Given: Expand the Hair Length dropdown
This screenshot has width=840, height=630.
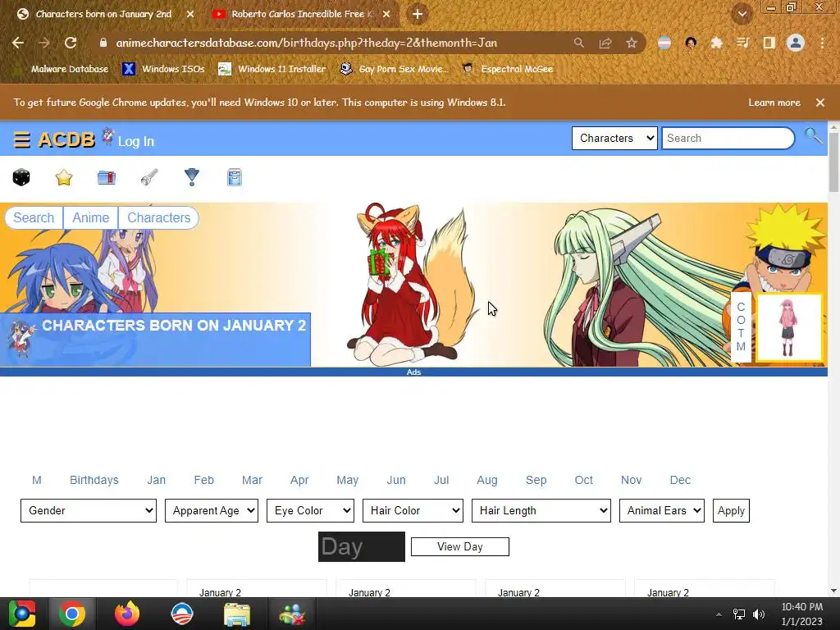Looking at the screenshot, I should pyautogui.click(x=541, y=510).
